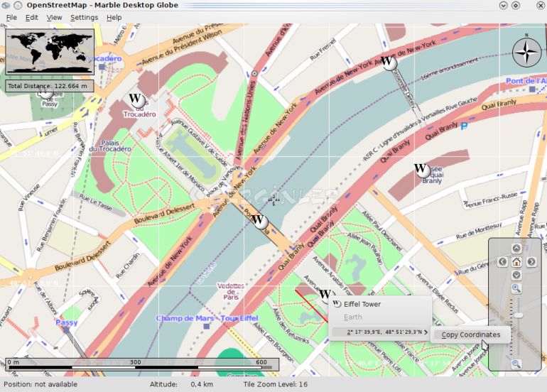Open the View menu
Viewport: 547px width, 392px height.
(54, 18)
